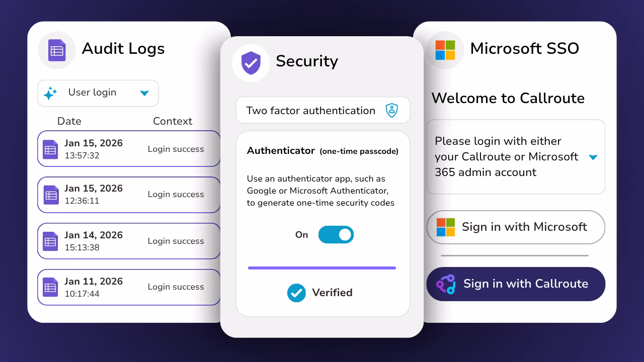
Task: Click the blue Verified checkmark icon
Action: click(296, 293)
